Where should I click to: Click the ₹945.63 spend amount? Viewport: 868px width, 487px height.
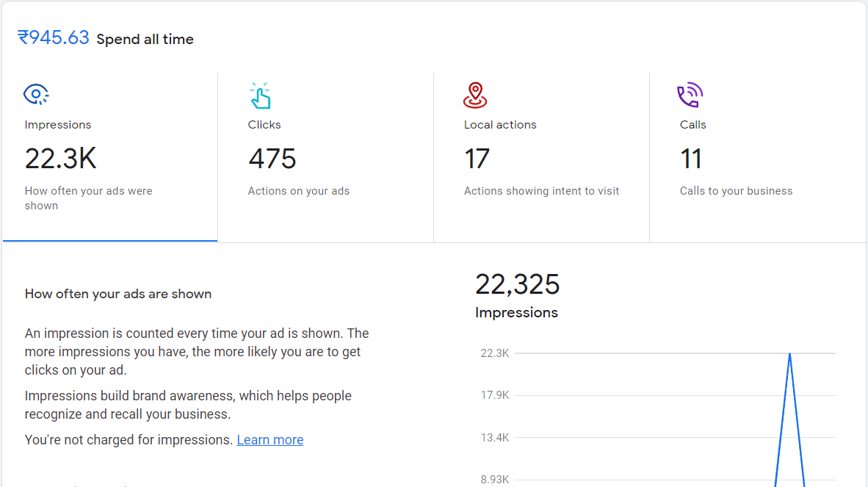pos(54,38)
